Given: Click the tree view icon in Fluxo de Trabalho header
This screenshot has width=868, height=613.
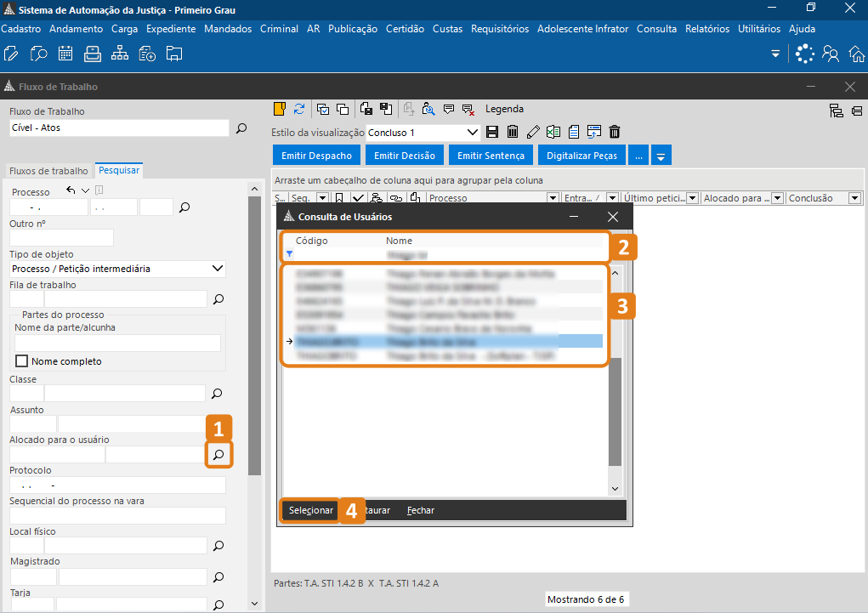Looking at the screenshot, I should [x=836, y=111].
